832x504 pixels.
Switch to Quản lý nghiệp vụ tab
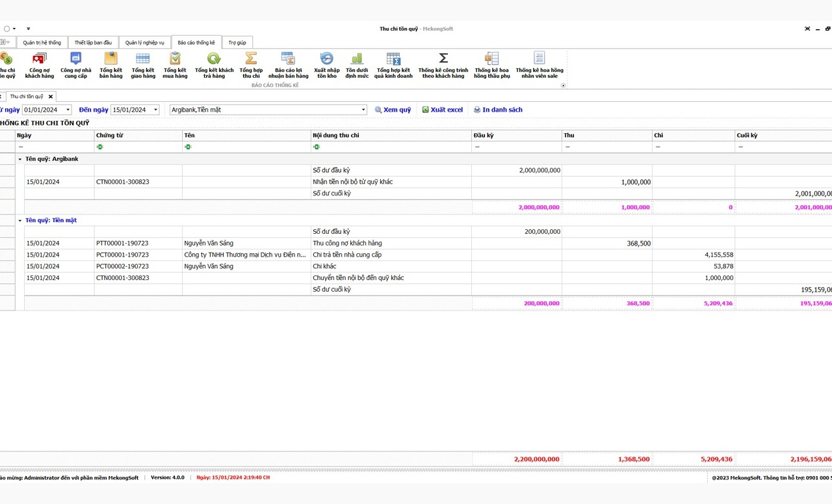click(144, 43)
